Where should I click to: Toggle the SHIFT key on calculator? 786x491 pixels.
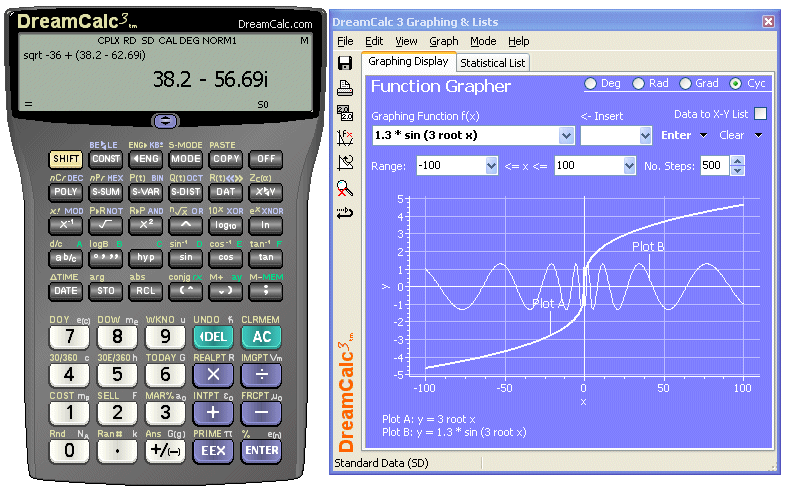point(66,159)
